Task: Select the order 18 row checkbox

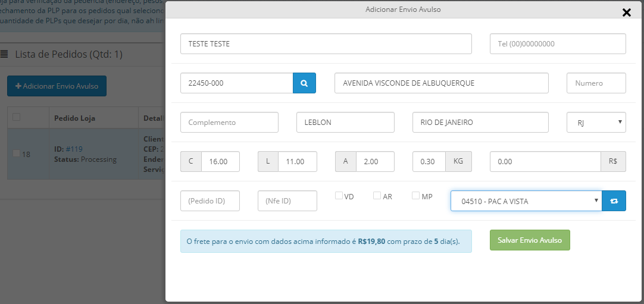Action: [x=16, y=153]
